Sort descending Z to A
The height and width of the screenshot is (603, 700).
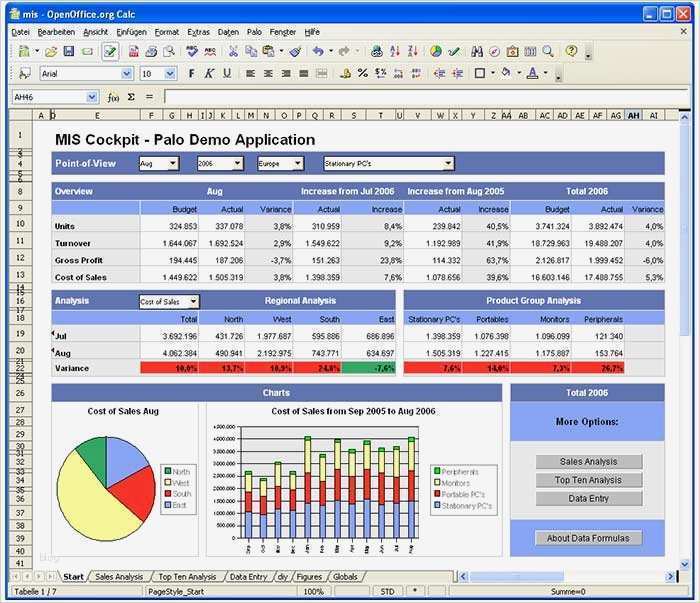pyautogui.click(x=412, y=51)
